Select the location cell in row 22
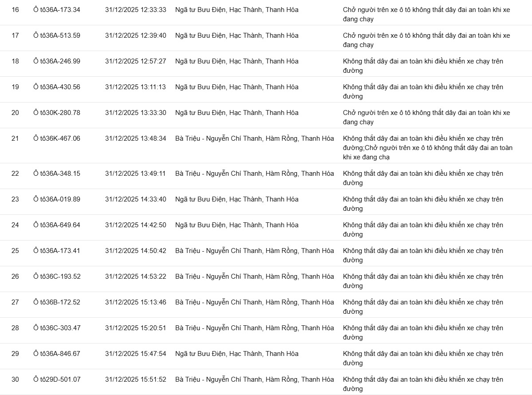Screen dimensions: 532x395 [254, 174]
